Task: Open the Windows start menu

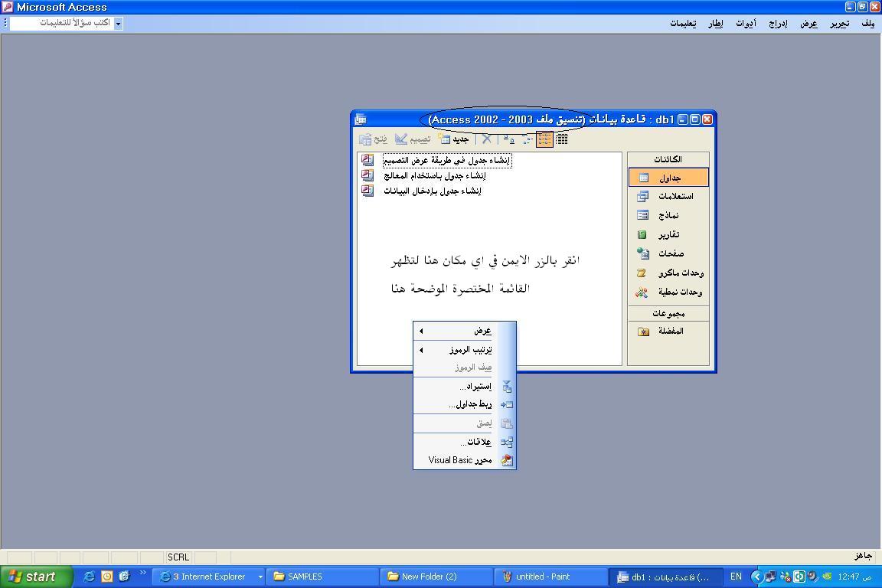Action: [37, 577]
